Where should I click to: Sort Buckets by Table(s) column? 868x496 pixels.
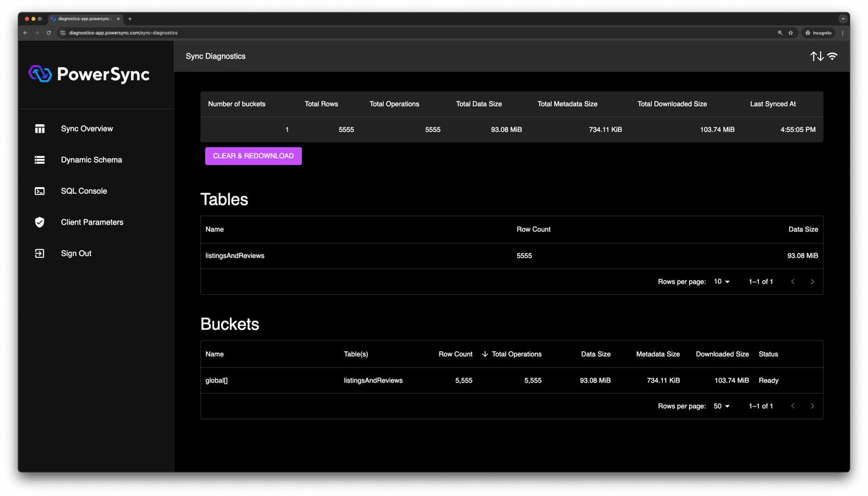pyautogui.click(x=356, y=354)
